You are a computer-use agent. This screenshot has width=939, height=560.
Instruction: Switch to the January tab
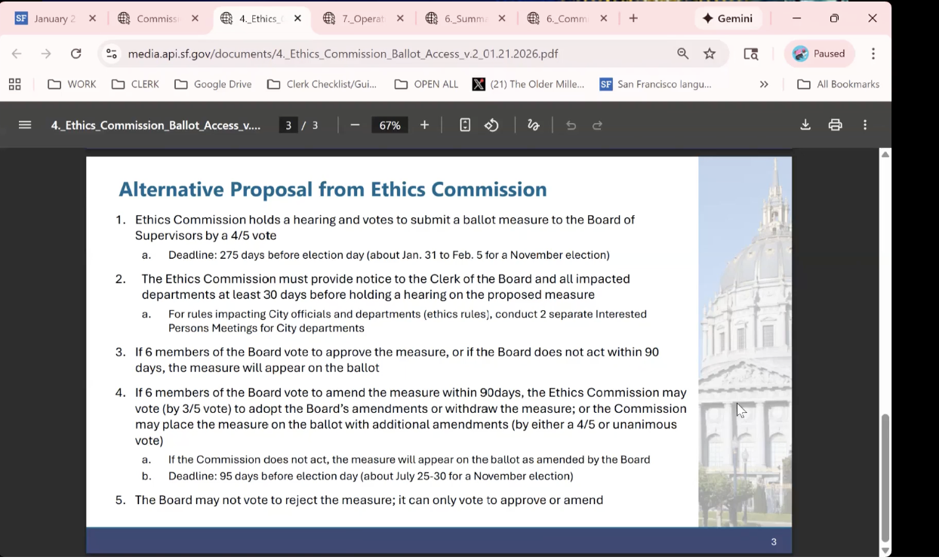[54, 19]
